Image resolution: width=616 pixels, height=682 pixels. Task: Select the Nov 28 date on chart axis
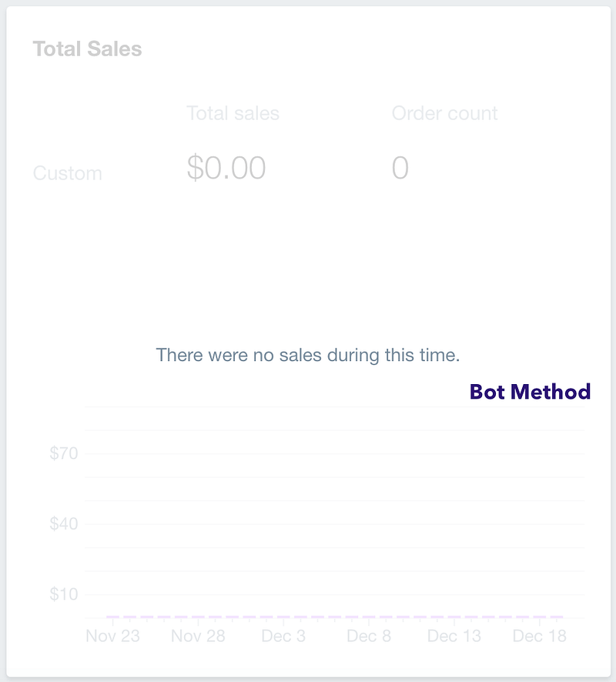pos(198,636)
